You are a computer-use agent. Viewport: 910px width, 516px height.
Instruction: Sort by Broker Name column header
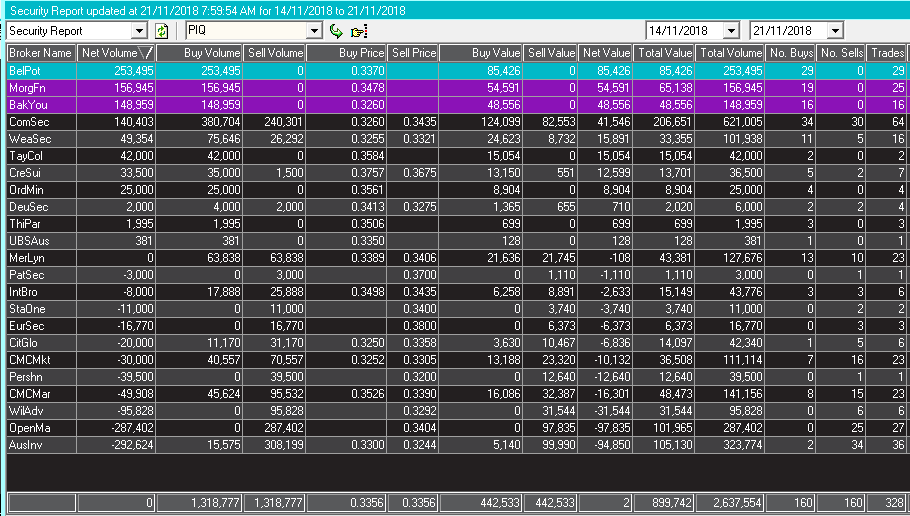coord(41,53)
